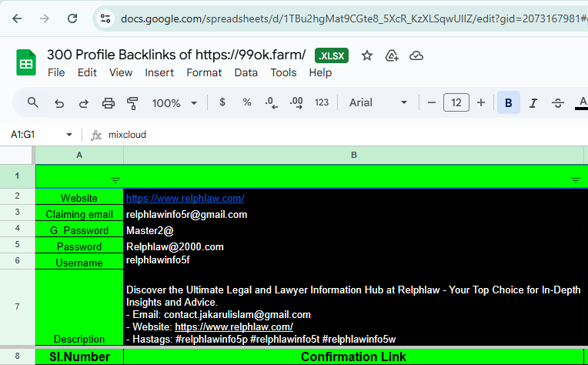Image resolution: width=588 pixels, height=365 pixels.
Task: Open the Data menu
Action: 246,72
